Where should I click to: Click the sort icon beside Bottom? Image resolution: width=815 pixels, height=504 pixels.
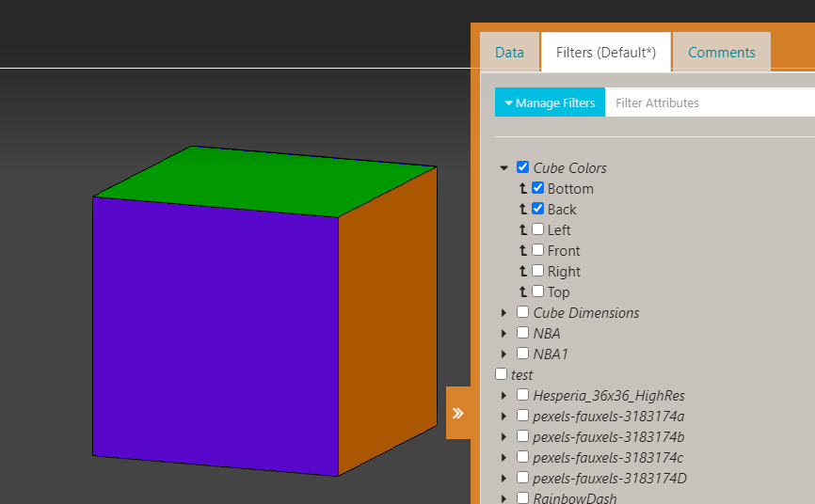tap(523, 189)
